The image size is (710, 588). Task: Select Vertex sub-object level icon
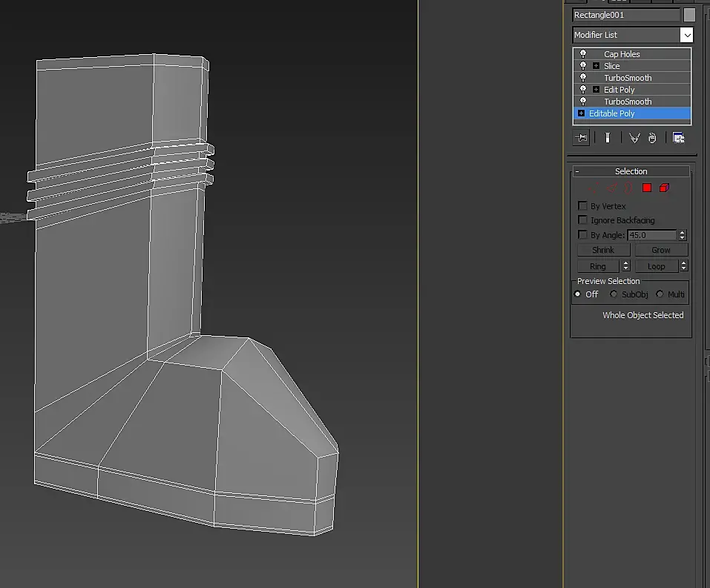click(x=594, y=188)
